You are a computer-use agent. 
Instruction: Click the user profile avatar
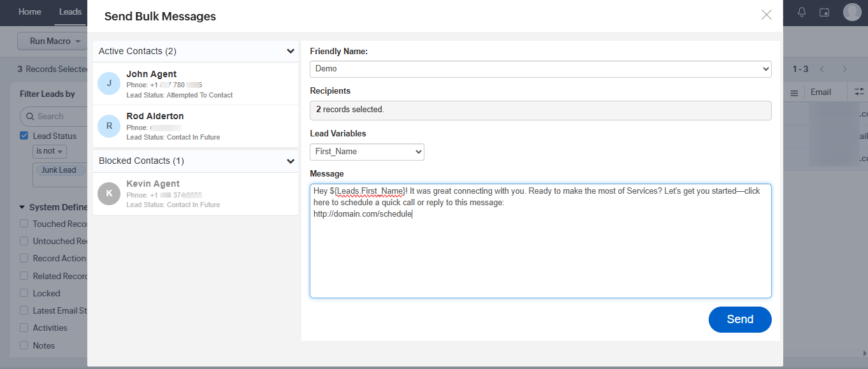851,12
